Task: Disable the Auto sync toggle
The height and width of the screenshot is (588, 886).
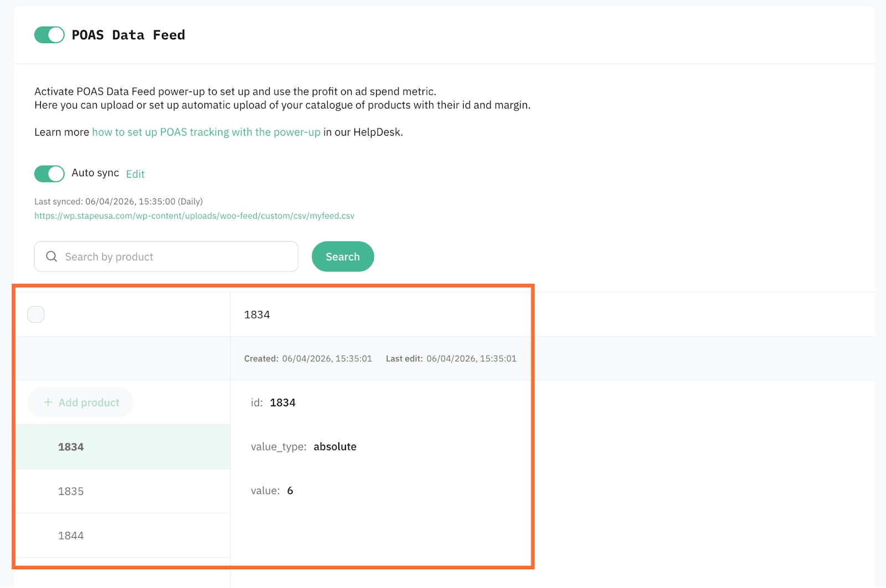Action: point(49,173)
